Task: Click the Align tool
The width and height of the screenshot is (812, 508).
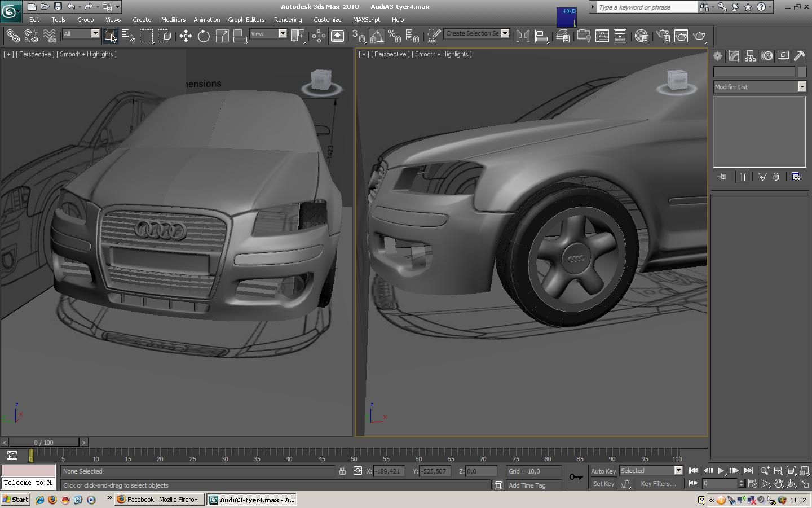Action: point(541,36)
